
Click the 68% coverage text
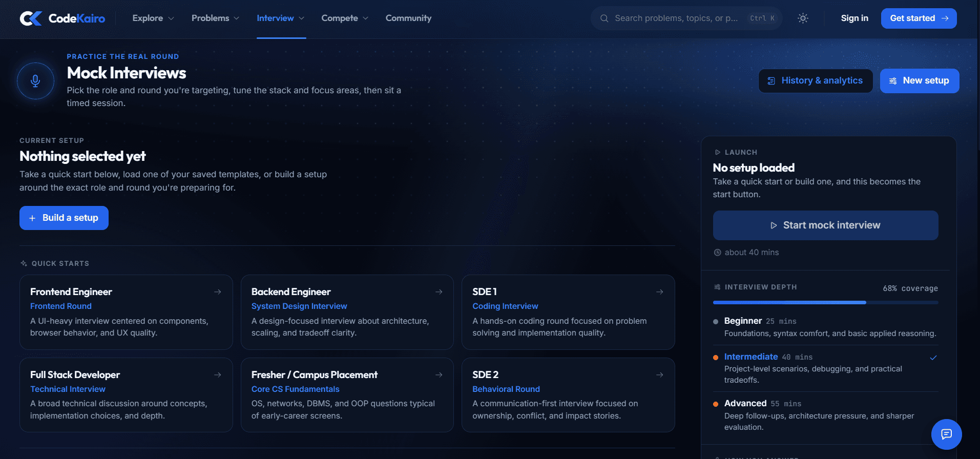click(x=910, y=288)
